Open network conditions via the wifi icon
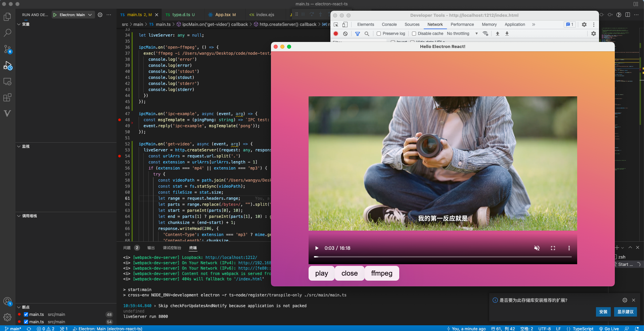 (485, 34)
